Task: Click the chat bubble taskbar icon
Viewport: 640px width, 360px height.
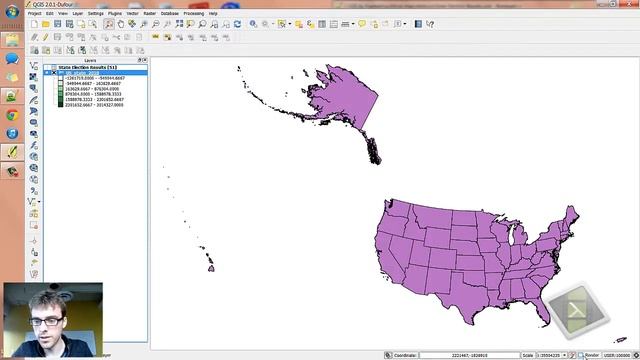Action: pos(12,59)
